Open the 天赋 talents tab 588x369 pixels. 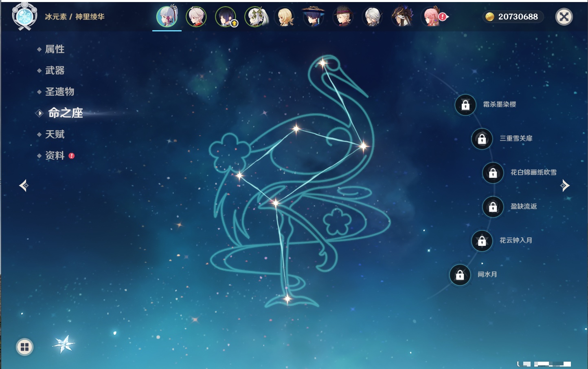click(x=55, y=134)
